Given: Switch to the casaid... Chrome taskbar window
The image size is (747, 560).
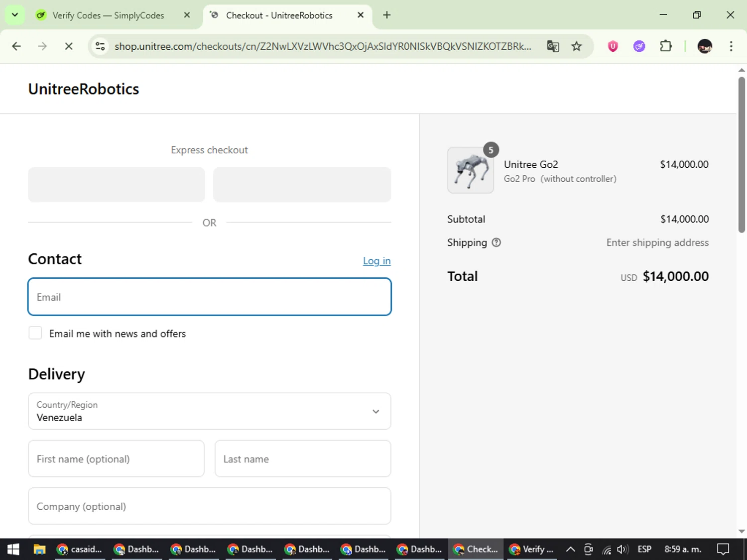Looking at the screenshot, I should click(80, 549).
